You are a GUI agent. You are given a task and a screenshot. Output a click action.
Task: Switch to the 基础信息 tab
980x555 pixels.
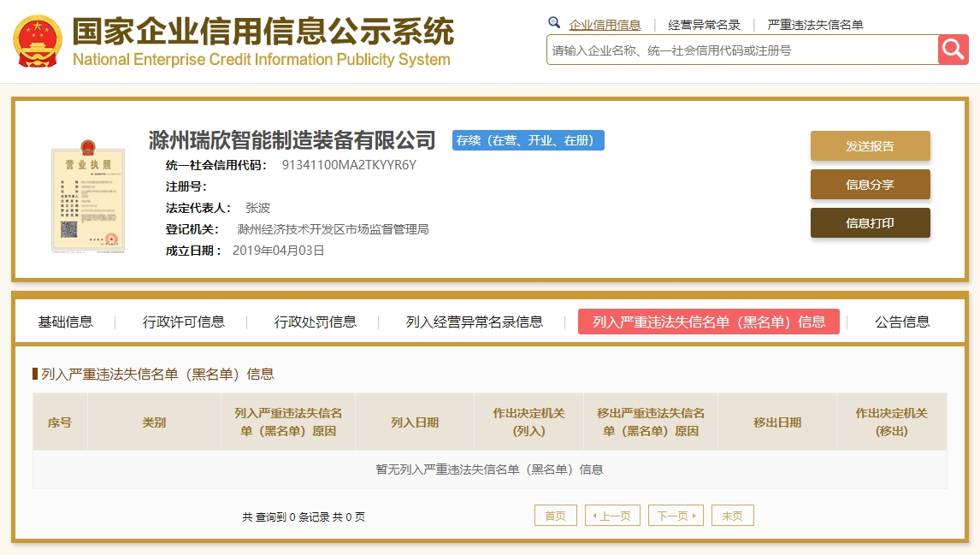pos(66,322)
